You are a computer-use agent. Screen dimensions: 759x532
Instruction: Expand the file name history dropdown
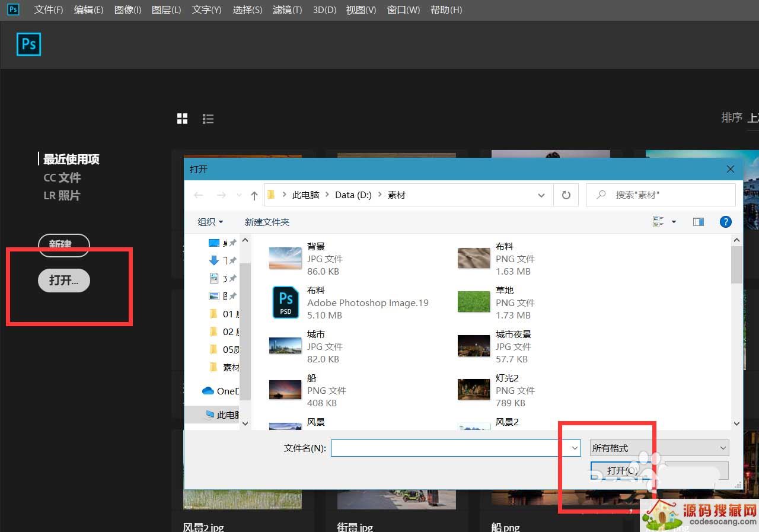pyautogui.click(x=575, y=448)
